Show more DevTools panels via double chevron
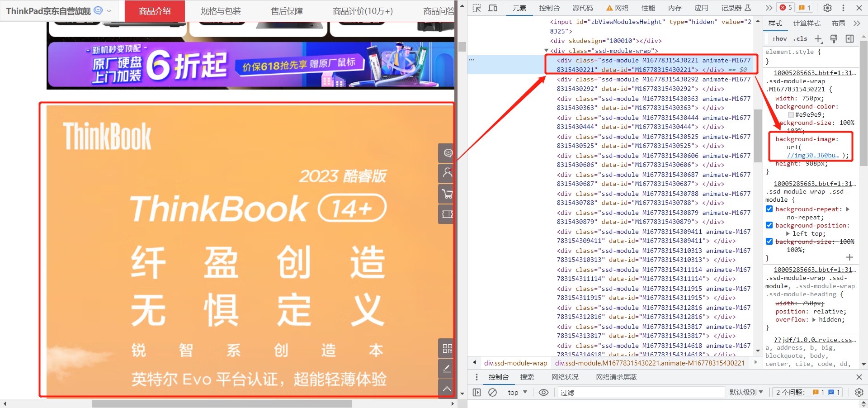The image size is (868, 408). (769, 8)
